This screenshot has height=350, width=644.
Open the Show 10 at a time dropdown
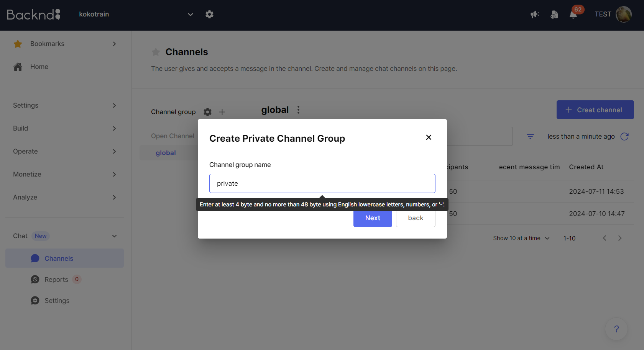(521, 238)
